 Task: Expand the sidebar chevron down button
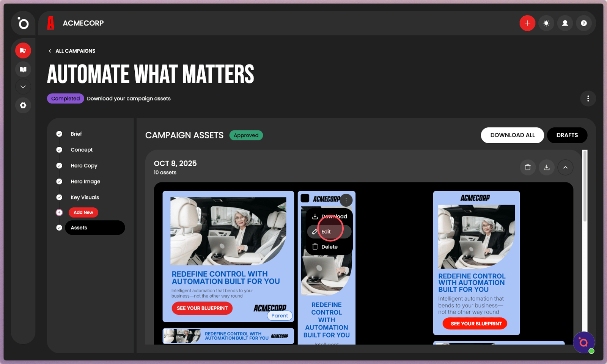click(23, 87)
